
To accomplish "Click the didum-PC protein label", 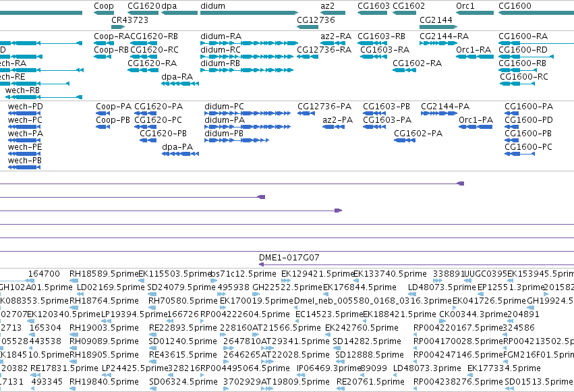I will pyautogui.click(x=224, y=107).
